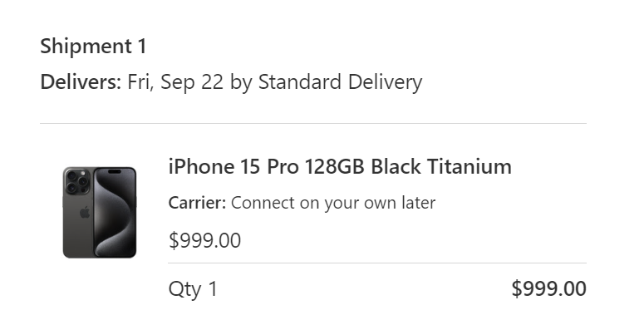Image resolution: width=644 pixels, height=310 pixels.
Task: Click the number 1 in Shipment heading
Action: [x=142, y=46]
